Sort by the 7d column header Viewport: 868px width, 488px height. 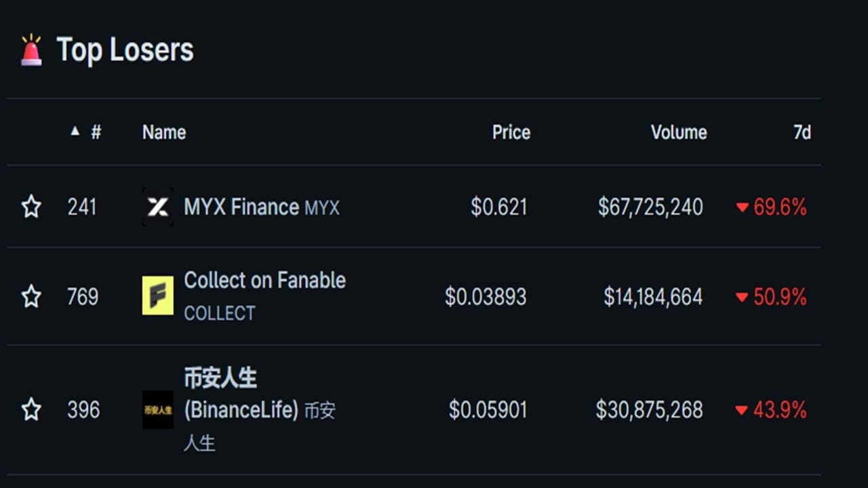coord(802,132)
